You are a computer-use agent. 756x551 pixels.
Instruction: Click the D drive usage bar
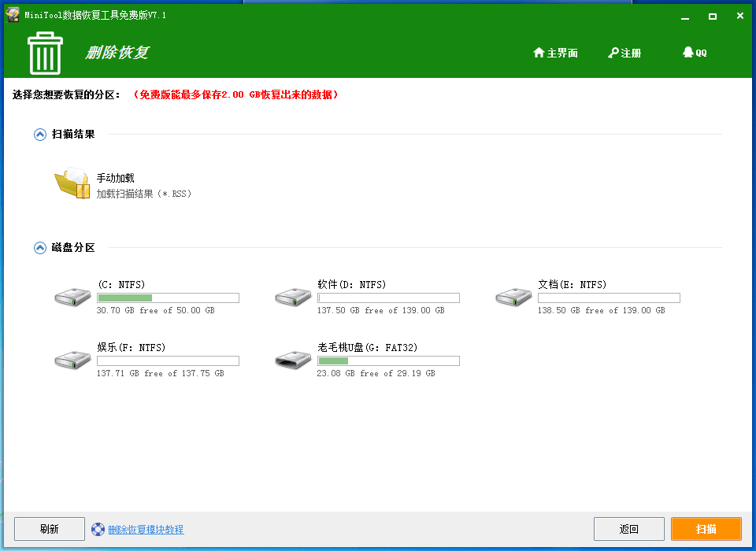click(x=388, y=298)
